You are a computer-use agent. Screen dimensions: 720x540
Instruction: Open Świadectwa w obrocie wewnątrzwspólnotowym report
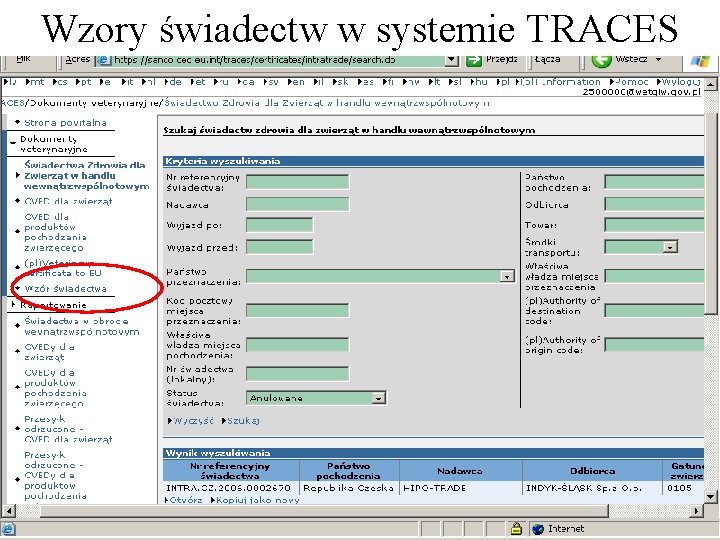(x=82, y=326)
